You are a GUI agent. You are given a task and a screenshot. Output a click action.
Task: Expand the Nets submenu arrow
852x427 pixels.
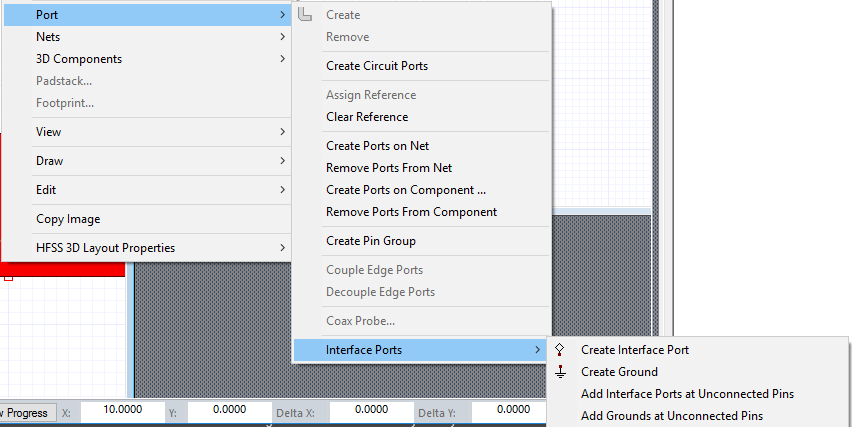pos(283,37)
